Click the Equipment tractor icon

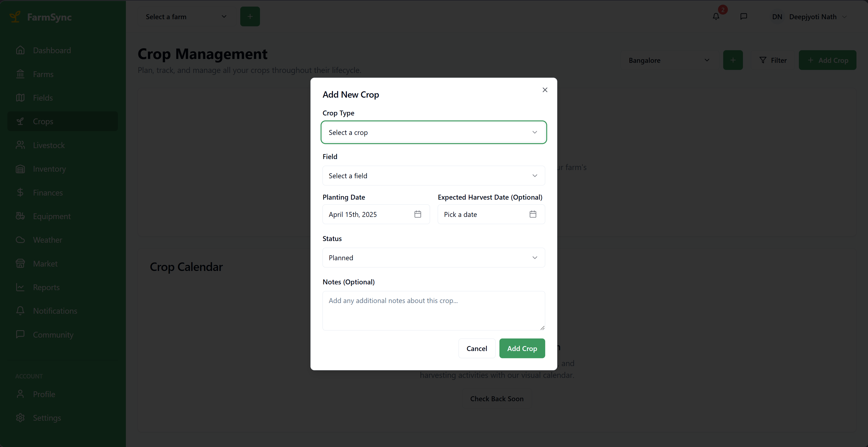pyautogui.click(x=20, y=216)
